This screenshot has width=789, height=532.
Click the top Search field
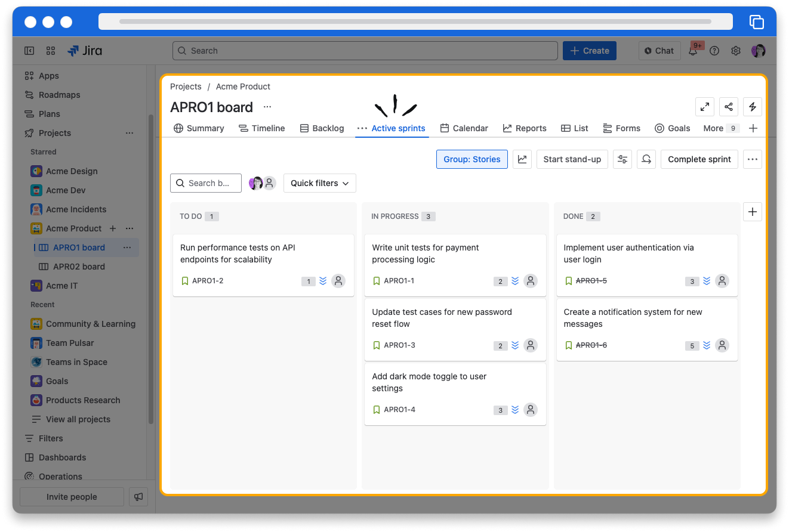(x=365, y=51)
